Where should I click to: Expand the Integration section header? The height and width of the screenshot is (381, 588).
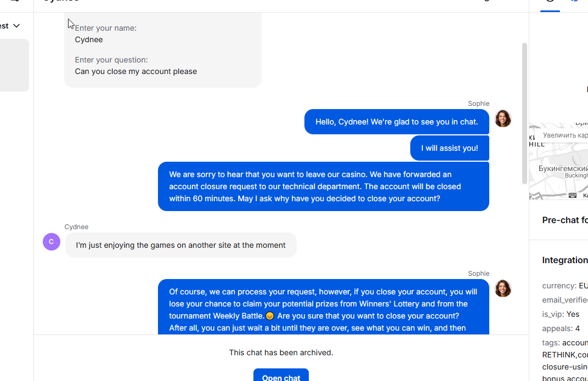point(564,260)
